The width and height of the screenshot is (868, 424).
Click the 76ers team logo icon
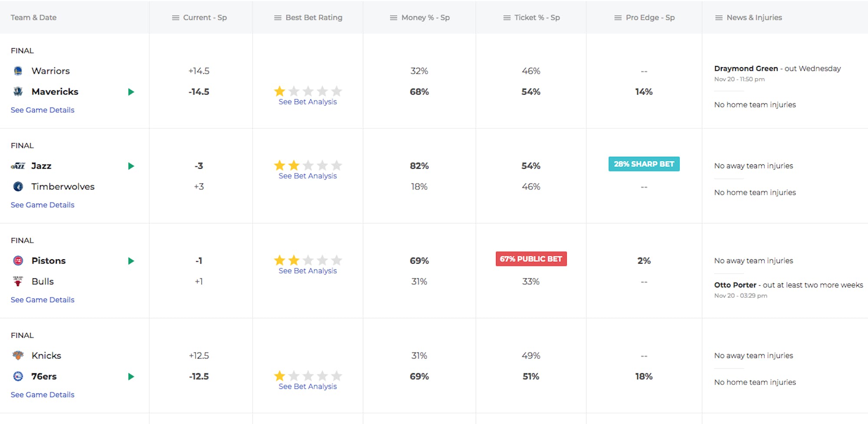(x=18, y=376)
